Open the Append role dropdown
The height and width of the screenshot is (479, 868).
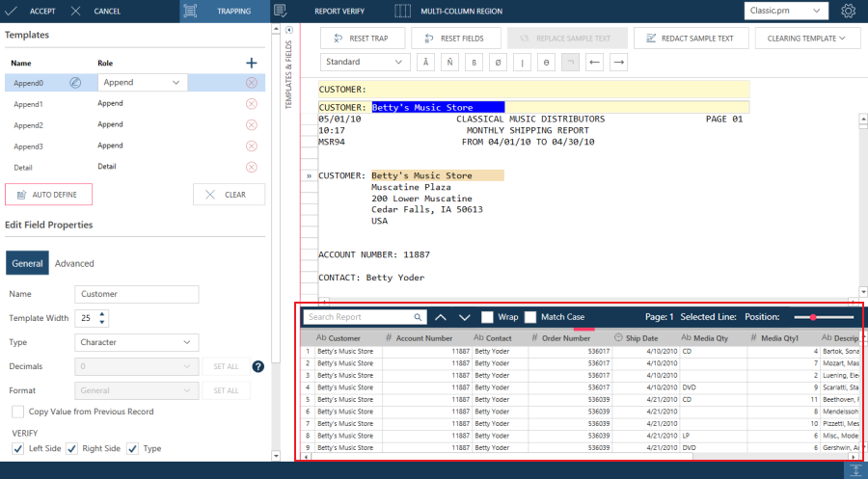(142, 83)
